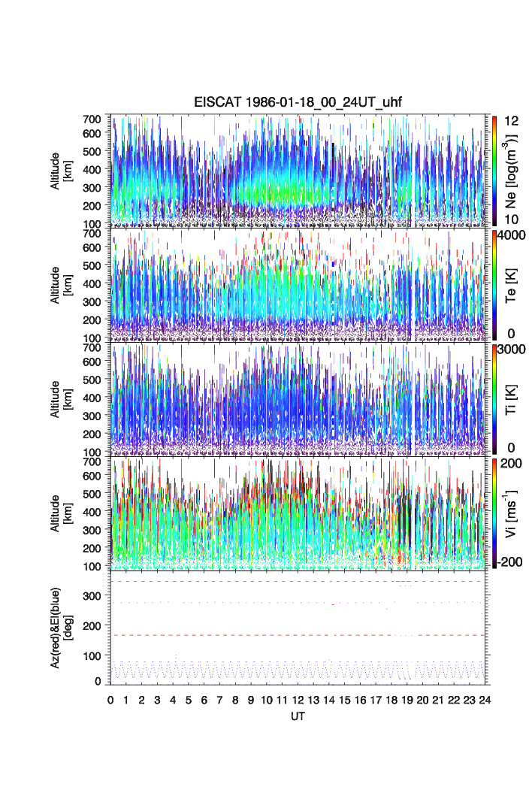Click the "UT" x-axis title
Viewport: 532px width, 799px height.
pos(298,716)
